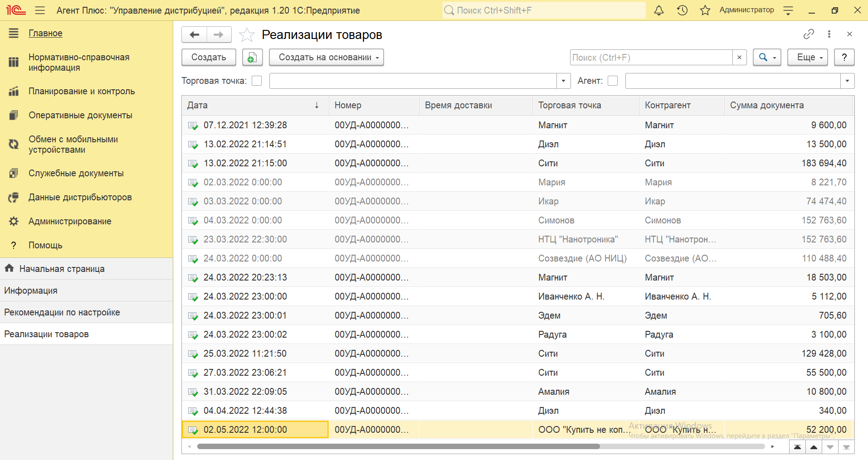Expand Создать на основании dropdown
The width and height of the screenshot is (868, 460).
pos(327,58)
